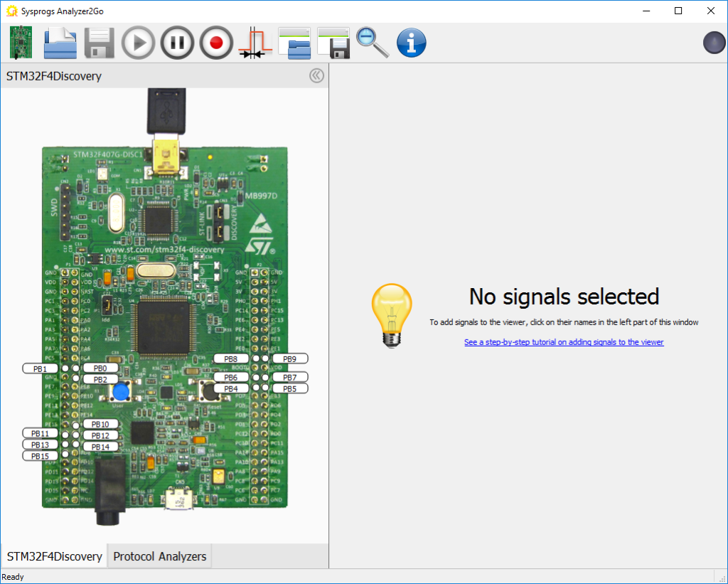
Task: Enable the PB0 signal on the board
Action: tap(100, 368)
